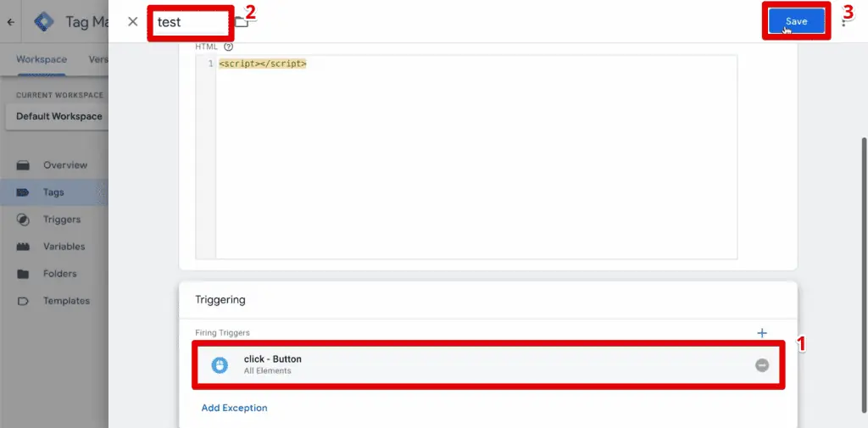Image resolution: width=868 pixels, height=428 pixels.
Task: Open Templates in the sidebar
Action: point(66,301)
